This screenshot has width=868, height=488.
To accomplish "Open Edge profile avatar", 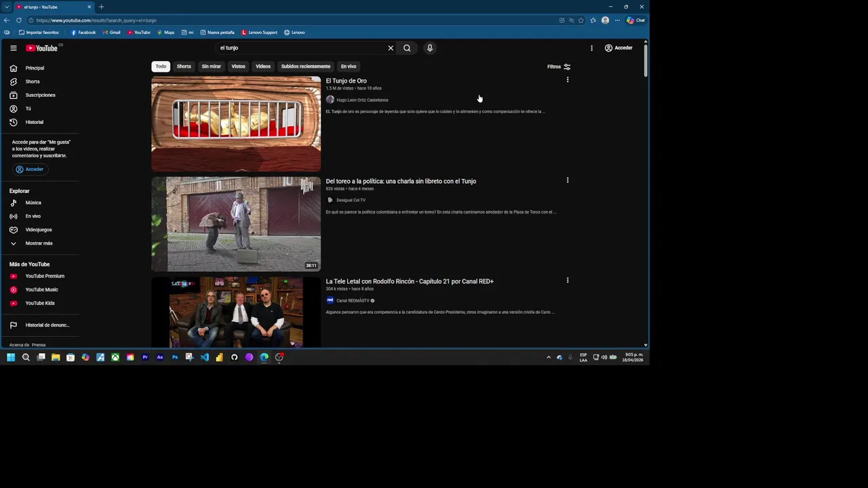I will coord(605,20).
